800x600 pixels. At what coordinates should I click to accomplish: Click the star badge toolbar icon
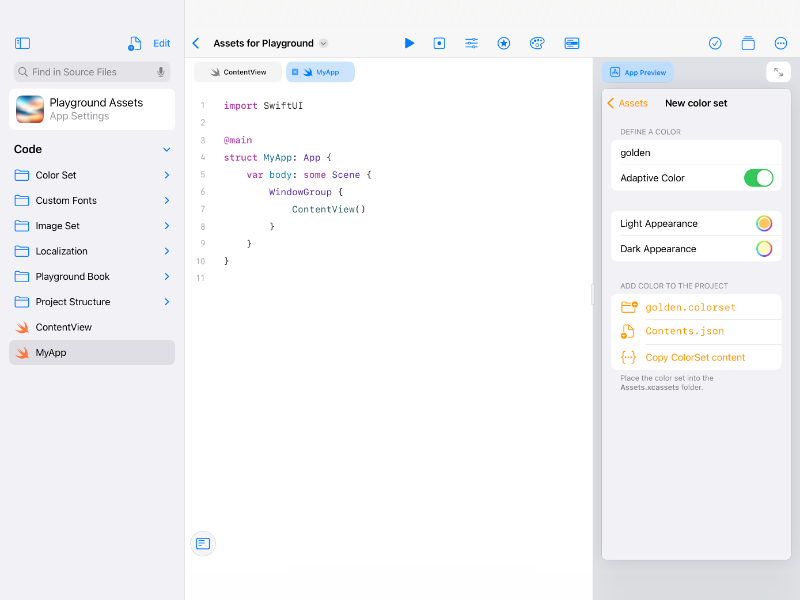(504, 43)
